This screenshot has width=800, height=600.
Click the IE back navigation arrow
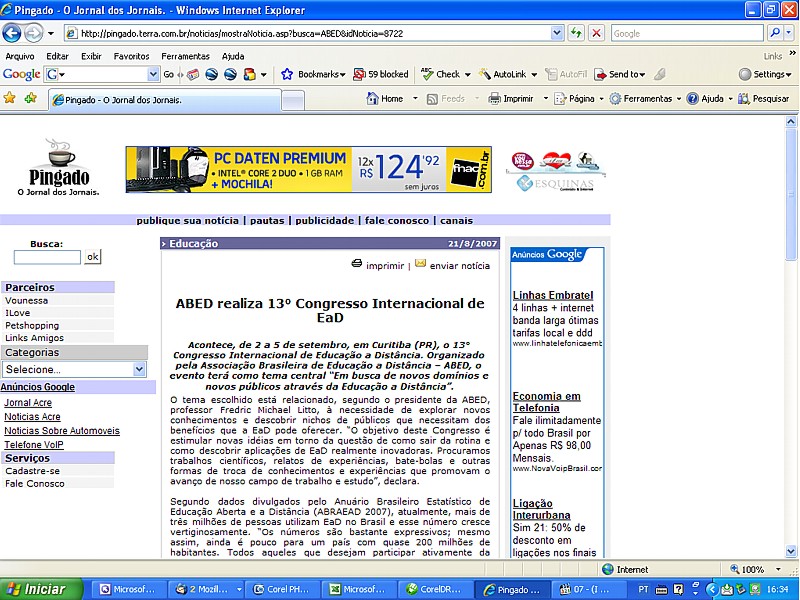(x=12, y=33)
